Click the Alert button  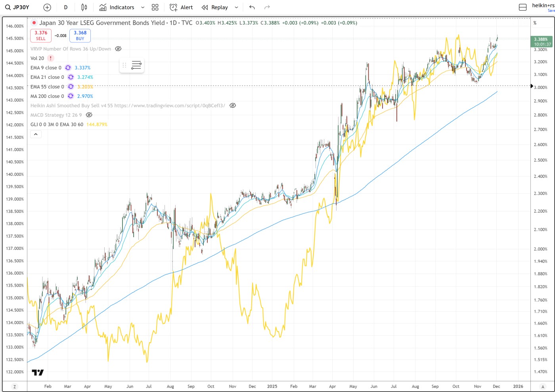click(181, 7)
